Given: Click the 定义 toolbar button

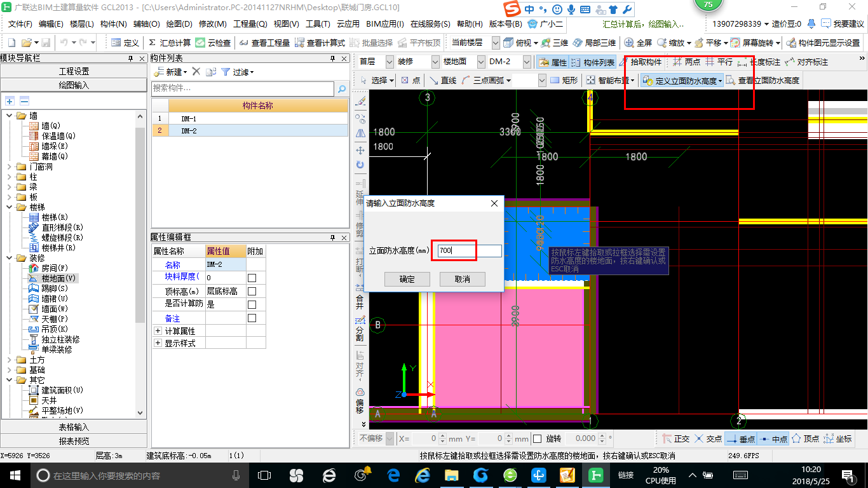Looking at the screenshot, I should click(x=125, y=43).
